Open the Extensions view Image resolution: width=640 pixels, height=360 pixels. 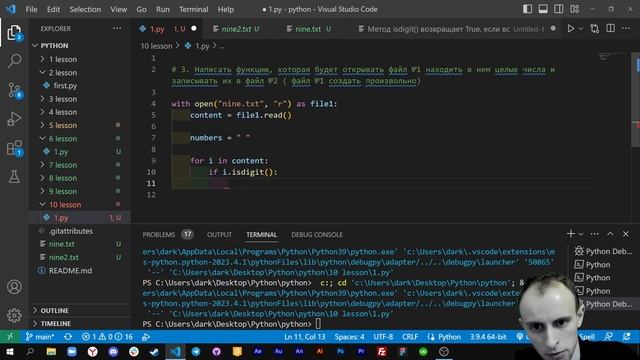14,148
